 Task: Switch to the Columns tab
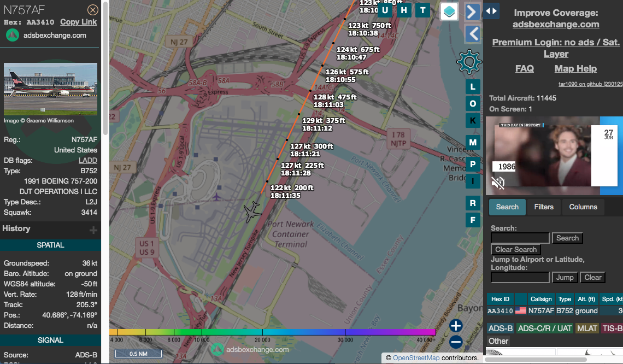coord(583,207)
